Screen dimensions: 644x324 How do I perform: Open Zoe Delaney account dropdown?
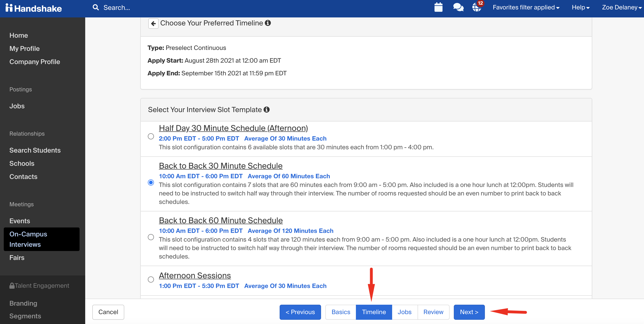click(x=621, y=8)
